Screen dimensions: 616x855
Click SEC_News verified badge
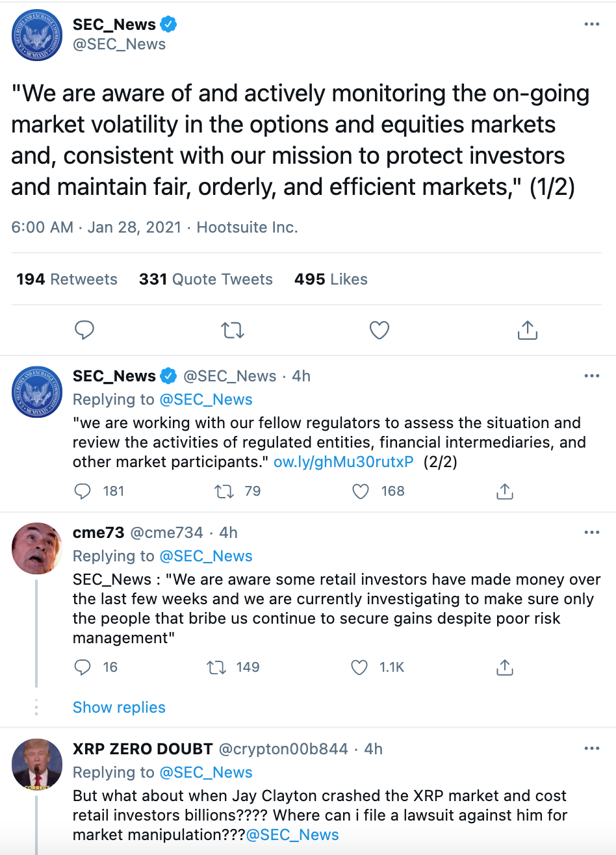(167, 24)
